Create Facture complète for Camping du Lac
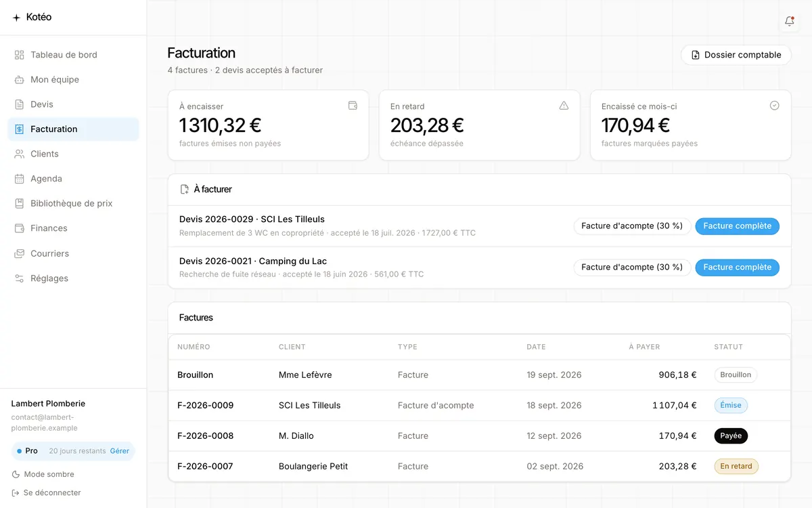The image size is (812, 508). click(738, 268)
